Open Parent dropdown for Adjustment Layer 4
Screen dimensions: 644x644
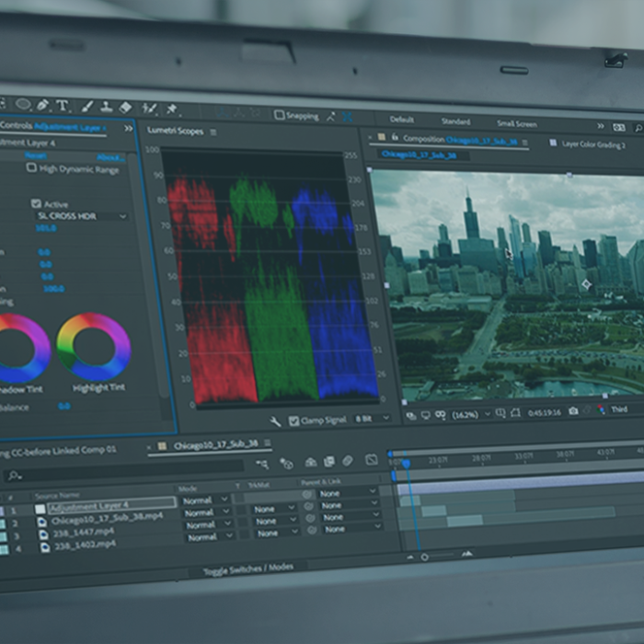347,493
